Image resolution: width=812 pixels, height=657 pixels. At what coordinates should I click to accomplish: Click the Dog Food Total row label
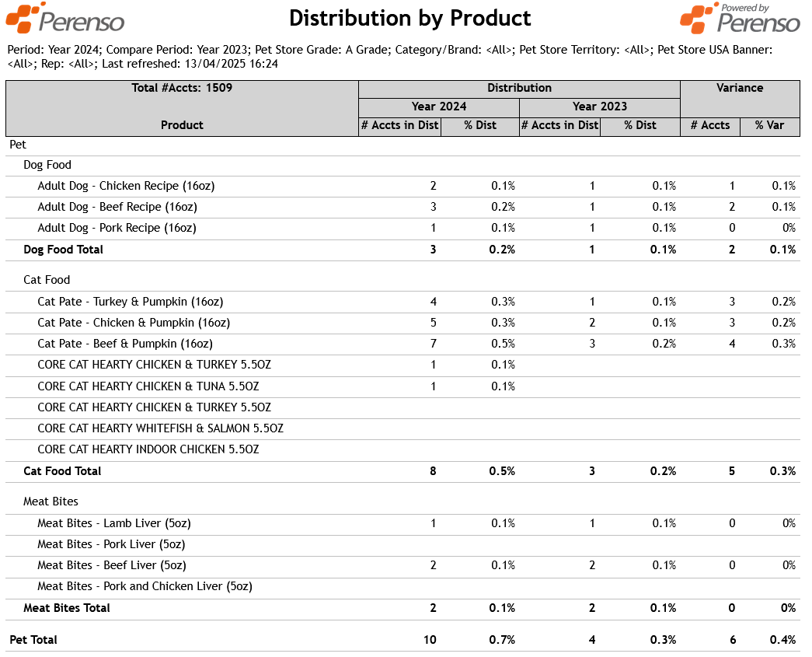pos(63,250)
